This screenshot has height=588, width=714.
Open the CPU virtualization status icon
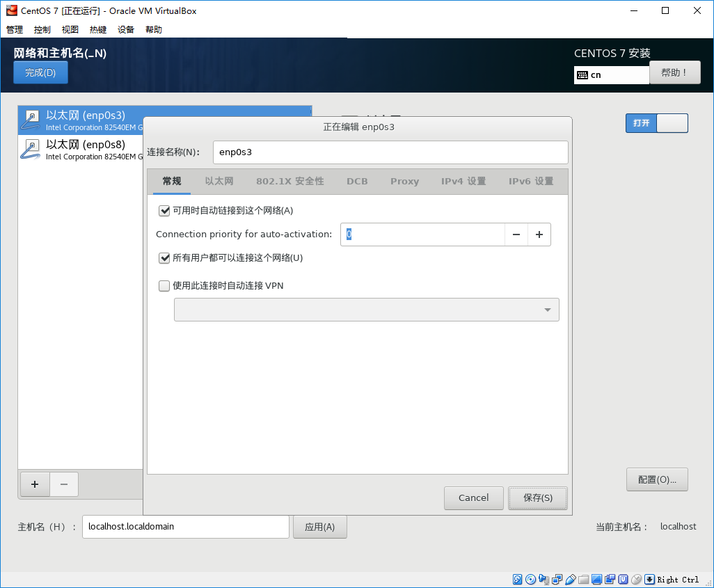[623, 580]
